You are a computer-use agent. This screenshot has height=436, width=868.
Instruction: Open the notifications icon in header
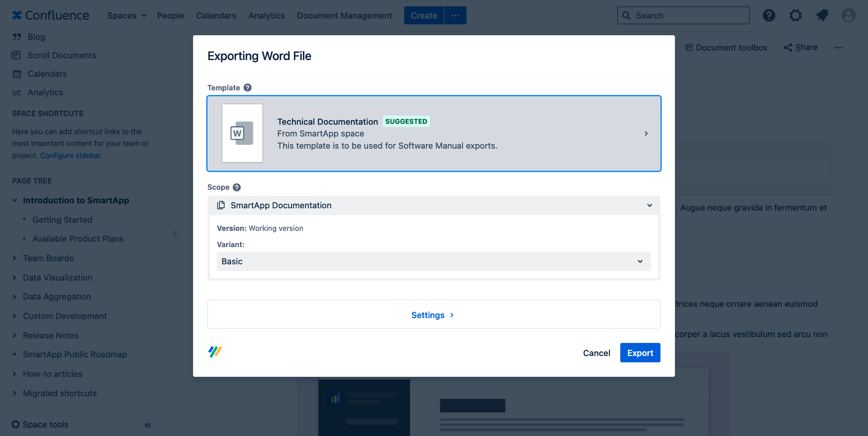point(822,15)
